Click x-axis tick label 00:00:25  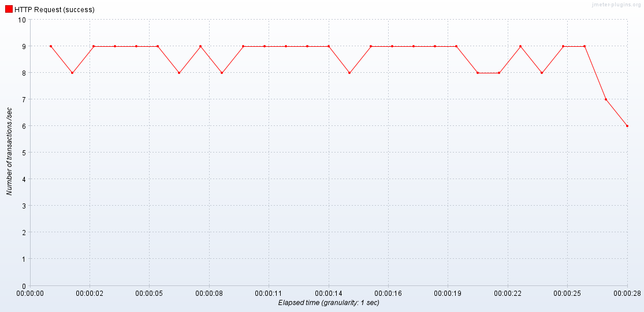tap(567, 294)
